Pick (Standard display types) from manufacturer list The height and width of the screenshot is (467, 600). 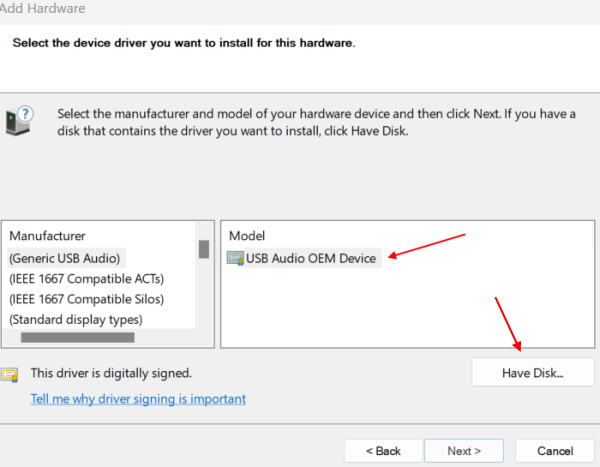(x=76, y=320)
